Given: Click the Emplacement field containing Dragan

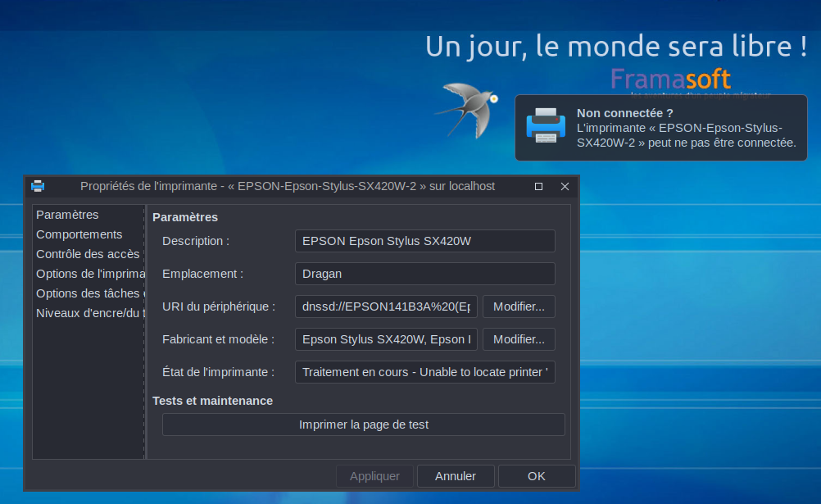Looking at the screenshot, I should (x=425, y=274).
